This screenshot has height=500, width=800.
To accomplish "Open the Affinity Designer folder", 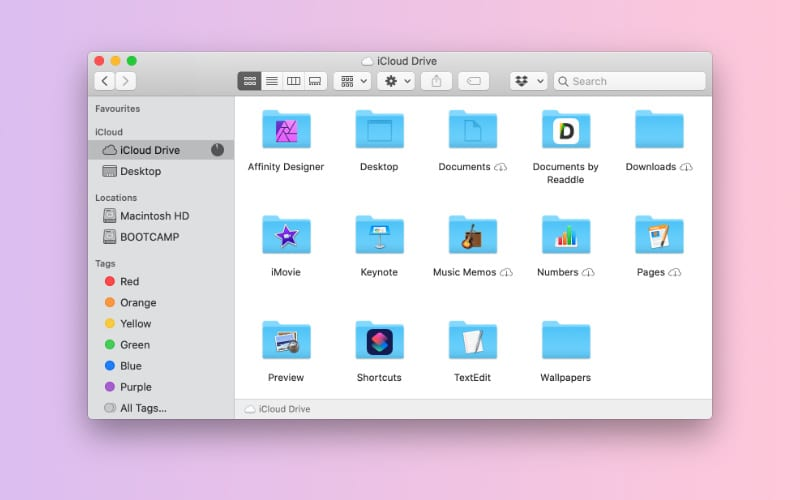I will [x=286, y=130].
